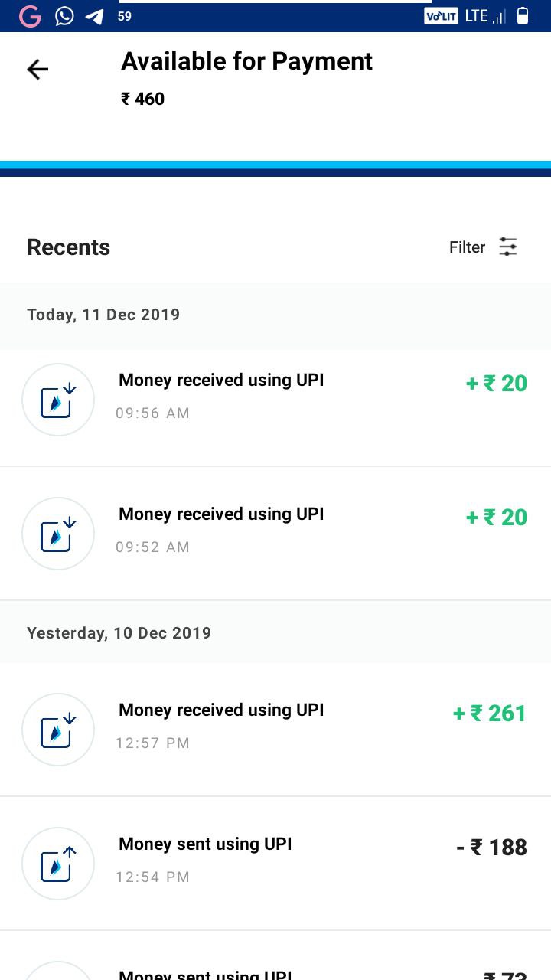Tap the battery icon in status bar
Viewport: 551px width, 980px height.
click(x=523, y=16)
